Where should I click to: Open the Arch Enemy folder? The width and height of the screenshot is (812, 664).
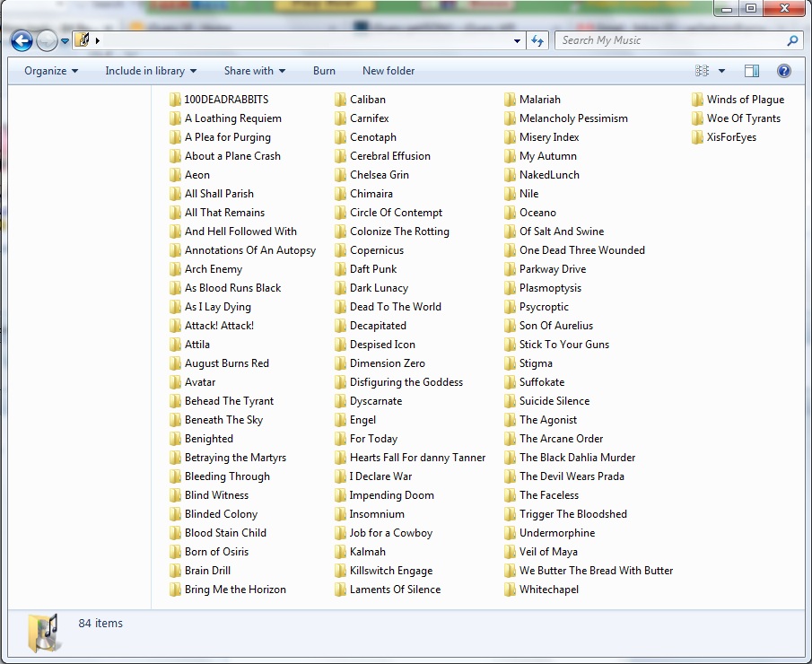215,269
